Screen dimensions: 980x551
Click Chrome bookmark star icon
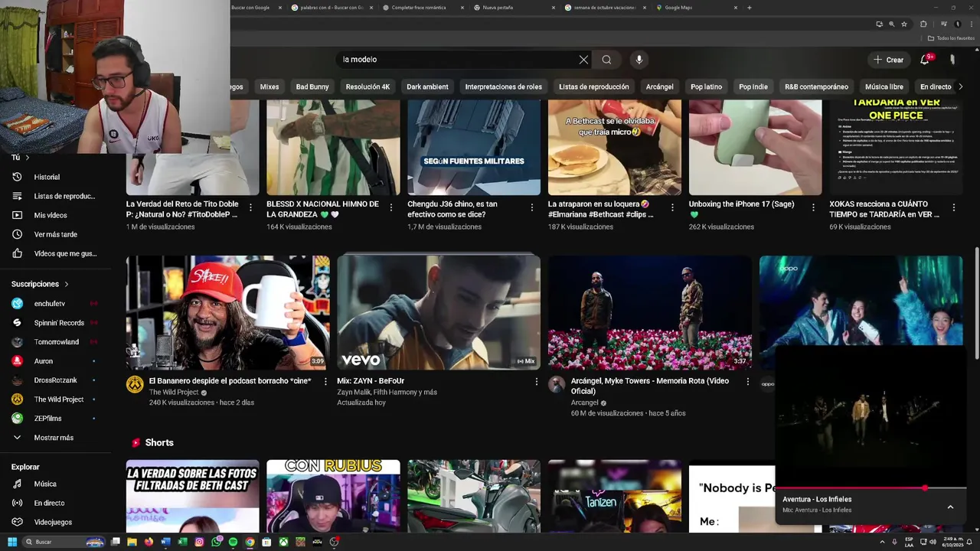click(x=904, y=24)
